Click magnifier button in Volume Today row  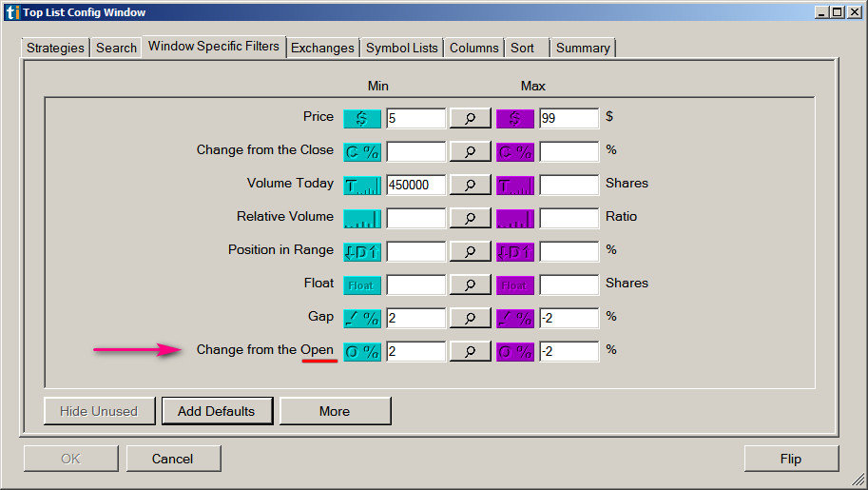coord(470,185)
